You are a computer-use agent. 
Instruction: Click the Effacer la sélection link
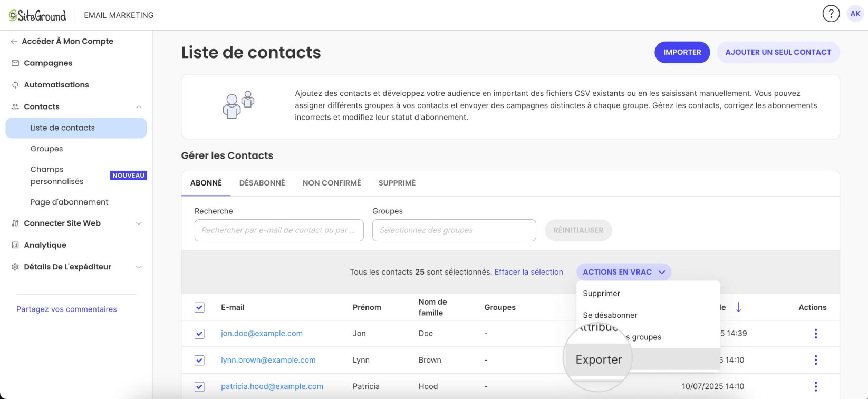pos(528,272)
